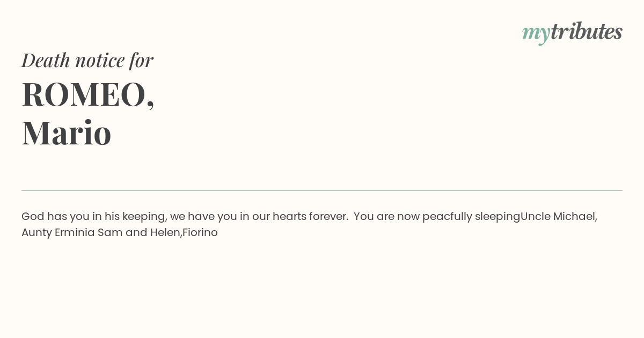The height and width of the screenshot is (338, 644).
Task: Click the name "Aunty Erminia"
Action: pos(58,233)
